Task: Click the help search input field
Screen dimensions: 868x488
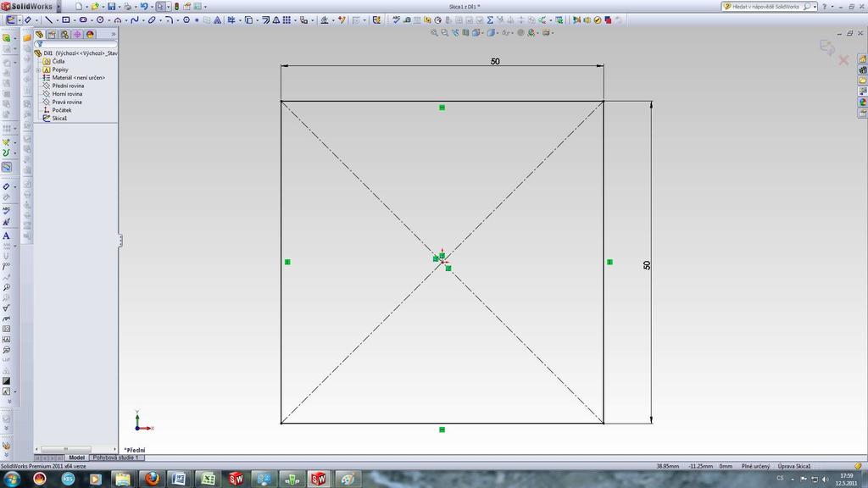Action: [766, 7]
